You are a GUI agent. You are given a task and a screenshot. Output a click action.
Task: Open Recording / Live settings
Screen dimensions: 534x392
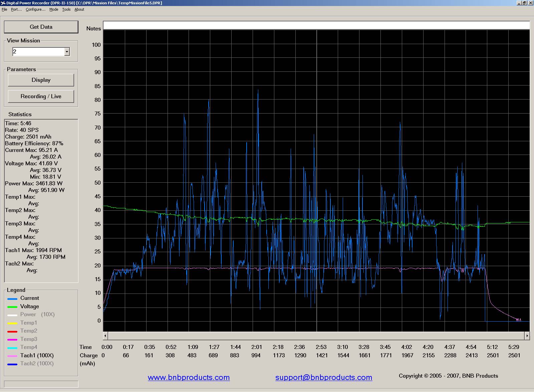[41, 96]
